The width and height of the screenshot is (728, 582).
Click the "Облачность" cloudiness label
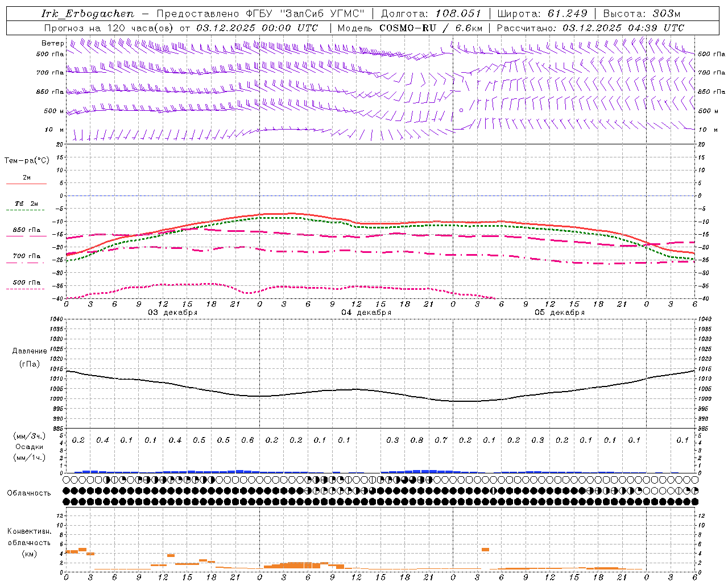(29, 493)
